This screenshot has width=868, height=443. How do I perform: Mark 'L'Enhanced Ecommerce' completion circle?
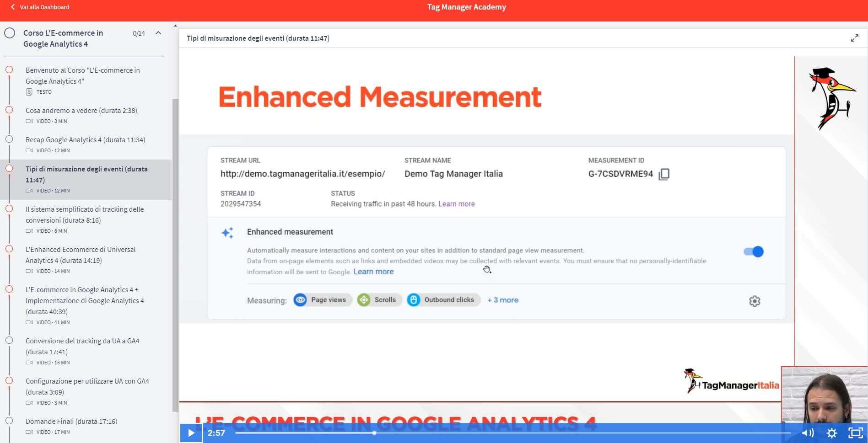click(x=9, y=249)
